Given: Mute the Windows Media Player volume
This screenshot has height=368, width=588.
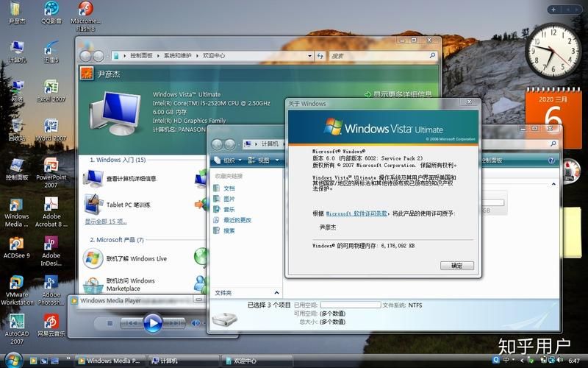Looking at the screenshot, I should point(194,323).
